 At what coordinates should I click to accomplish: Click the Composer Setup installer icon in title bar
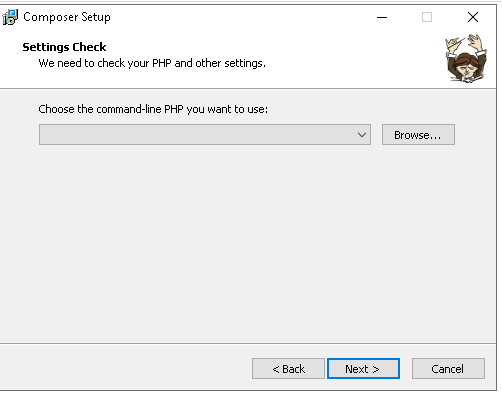[10, 17]
